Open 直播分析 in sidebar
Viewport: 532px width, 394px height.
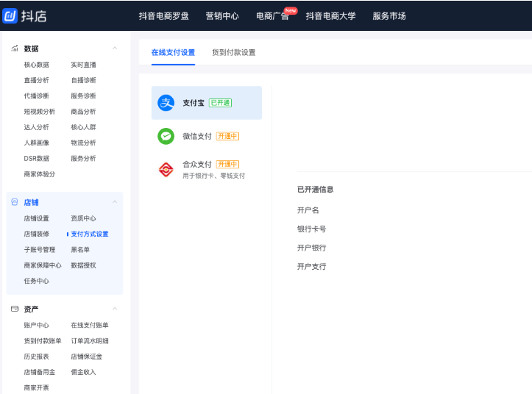point(36,80)
